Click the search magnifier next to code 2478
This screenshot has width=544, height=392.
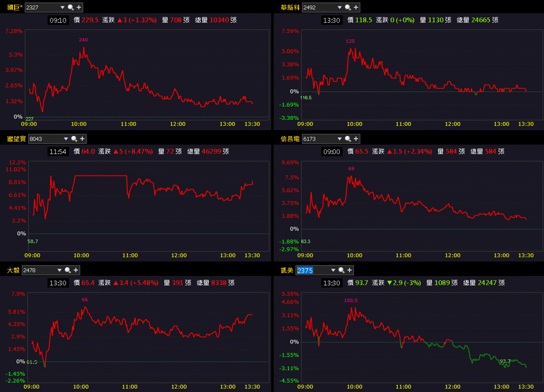point(68,270)
